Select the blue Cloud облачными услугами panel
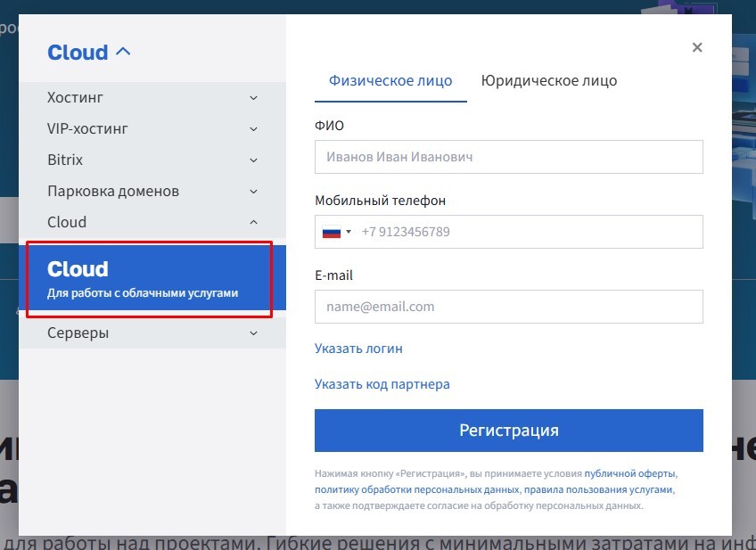756x550 pixels. [152, 278]
